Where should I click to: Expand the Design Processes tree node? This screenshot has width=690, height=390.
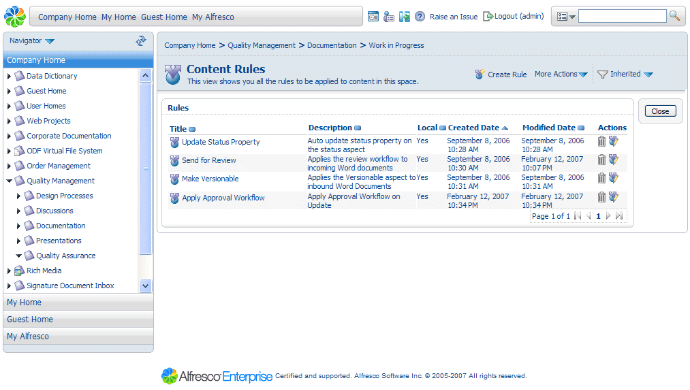pyautogui.click(x=18, y=196)
